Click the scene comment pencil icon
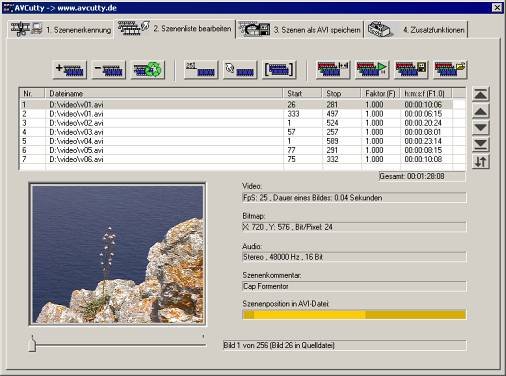This screenshot has height=376, width=506. (240, 70)
